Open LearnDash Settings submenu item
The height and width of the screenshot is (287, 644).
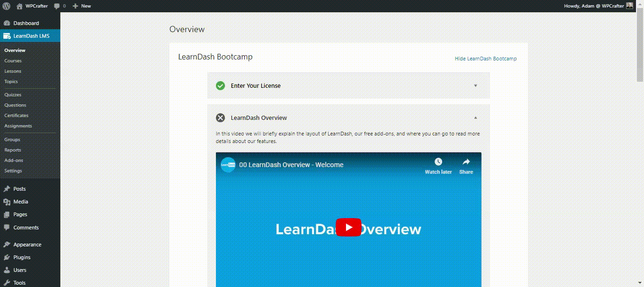[13, 170]
